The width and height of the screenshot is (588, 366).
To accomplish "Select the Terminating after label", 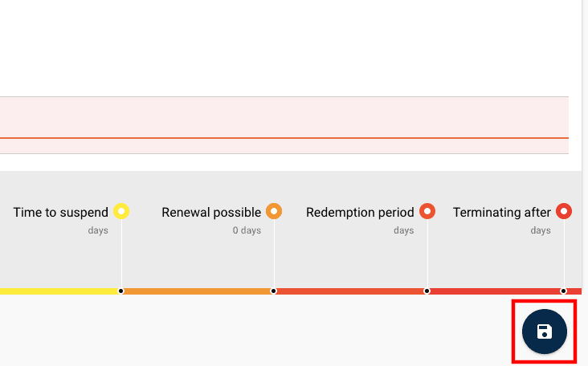I will [502, 213].
